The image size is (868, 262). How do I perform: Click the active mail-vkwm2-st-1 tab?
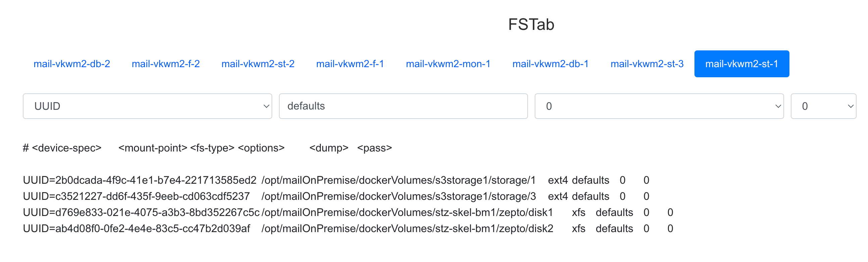click(741, 64)
